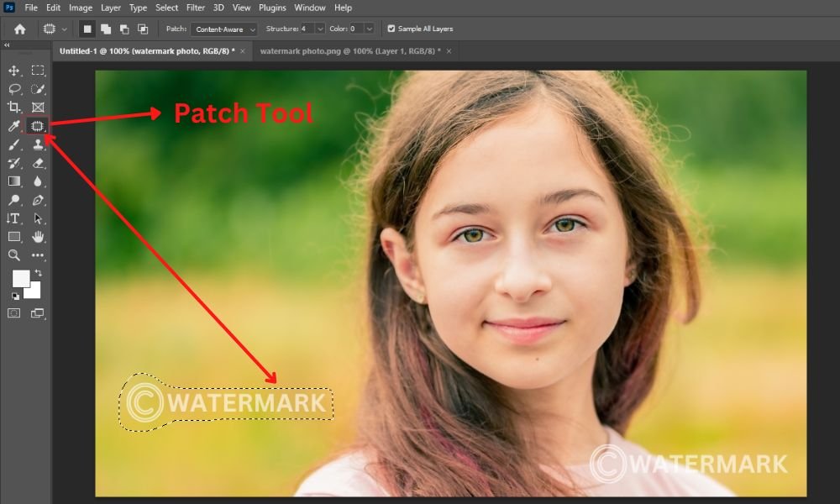Collapse the toolbox with double-arrow

point(7,45)
